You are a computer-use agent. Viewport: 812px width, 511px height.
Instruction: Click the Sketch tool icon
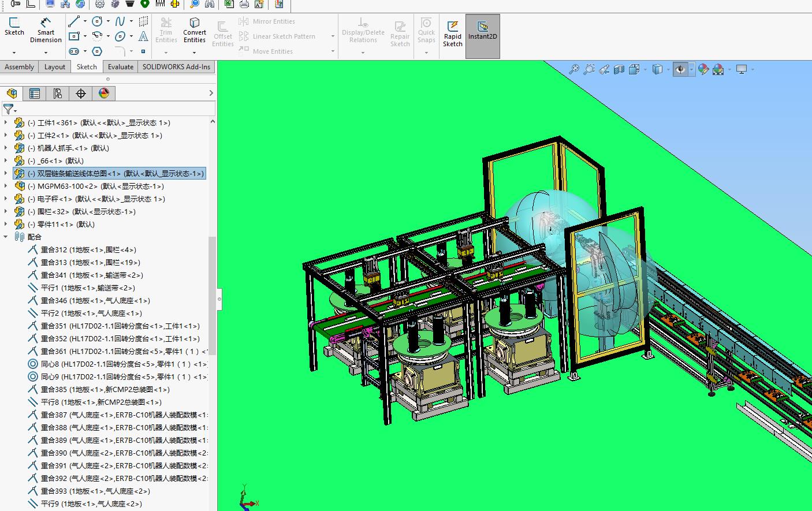(x=14, y=27)
